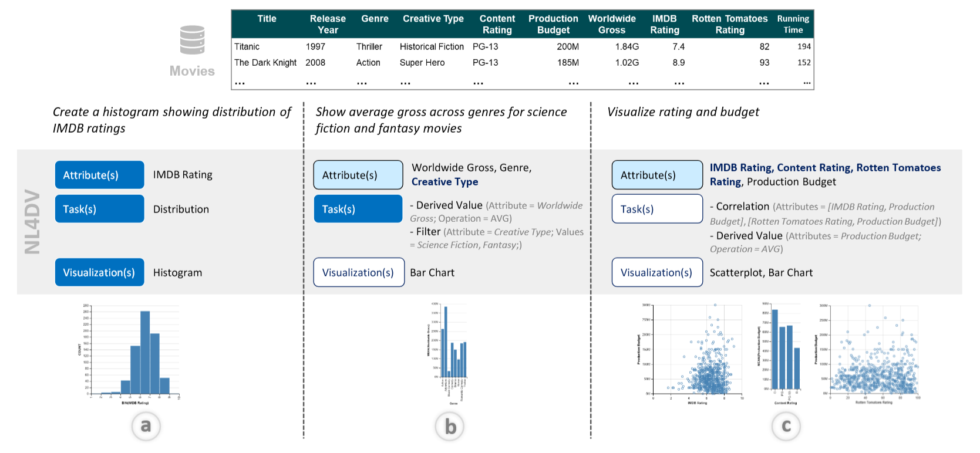The image size is (980, 453).
Task: Click the Visualization(s) box beside Scatterplot, Bar Chart
Action: coord(657,272)
